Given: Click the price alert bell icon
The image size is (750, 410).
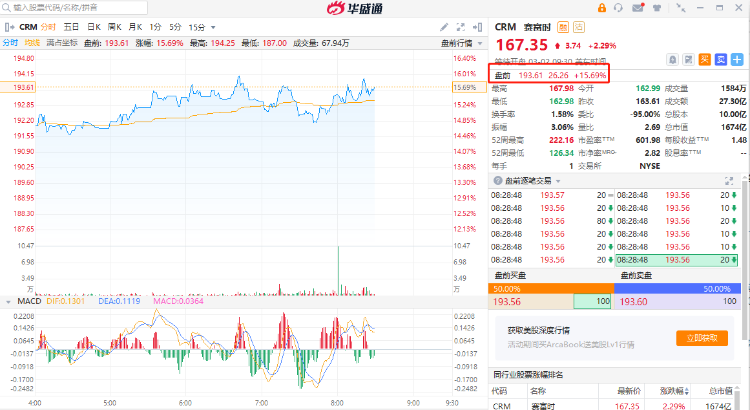Looking at the screenshot, I should click(673, 59).
